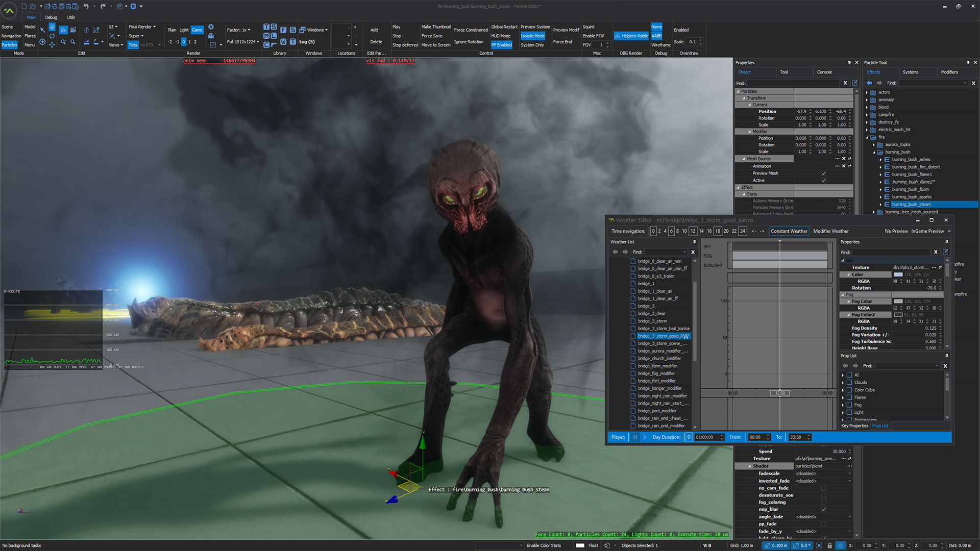The height and width of the screenshot is (551, 980).
Task: Click Particle Tool back arrow icon
Action: 870,83
